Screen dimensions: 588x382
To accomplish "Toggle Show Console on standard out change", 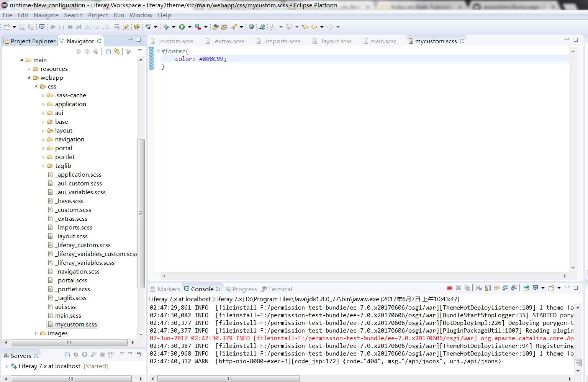I will coord(506,288).
